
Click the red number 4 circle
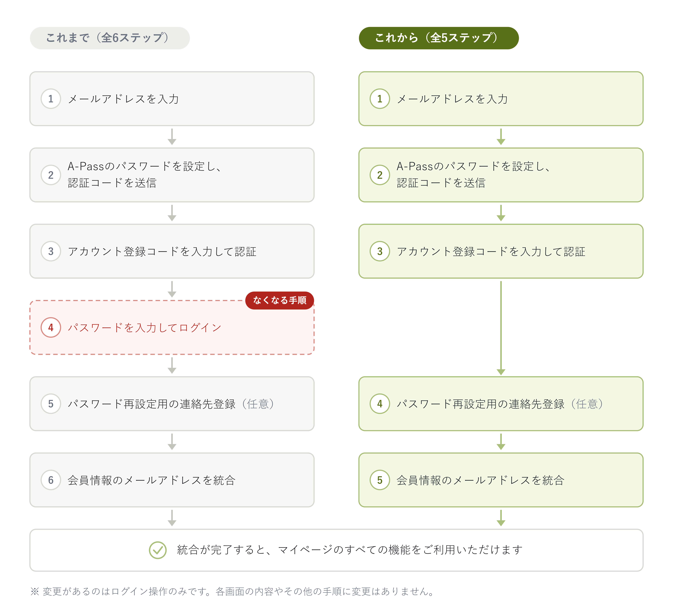pos(51,327)
